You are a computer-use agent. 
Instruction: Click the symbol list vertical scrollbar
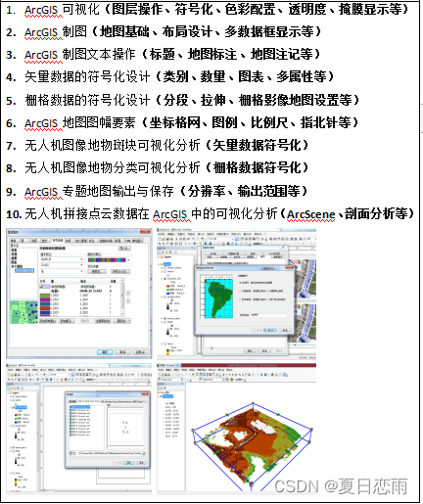122,298
